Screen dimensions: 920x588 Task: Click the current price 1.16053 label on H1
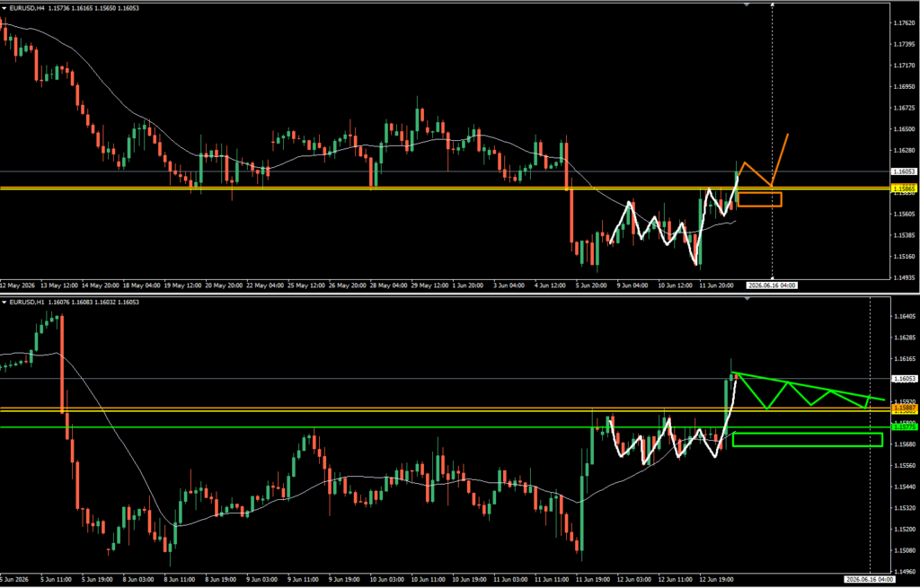tap(904, 379)
